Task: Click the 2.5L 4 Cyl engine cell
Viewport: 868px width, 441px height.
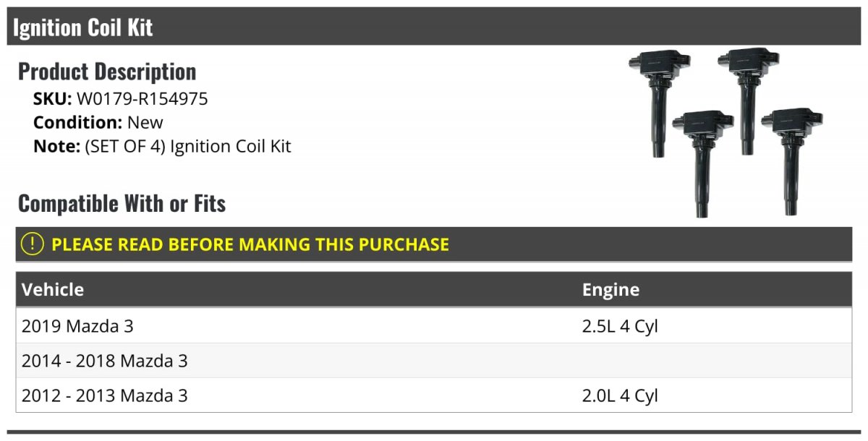Action: (620, 326)
